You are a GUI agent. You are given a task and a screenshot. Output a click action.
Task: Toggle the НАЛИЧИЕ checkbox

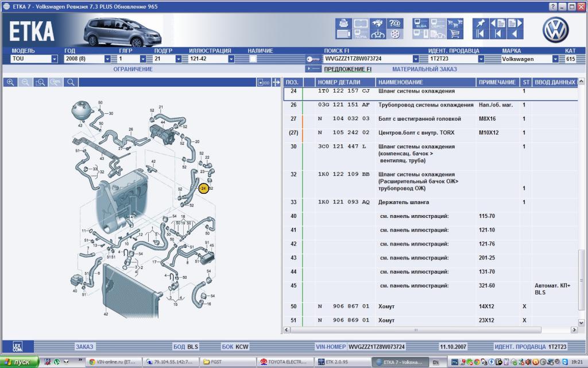pos(253,59)
